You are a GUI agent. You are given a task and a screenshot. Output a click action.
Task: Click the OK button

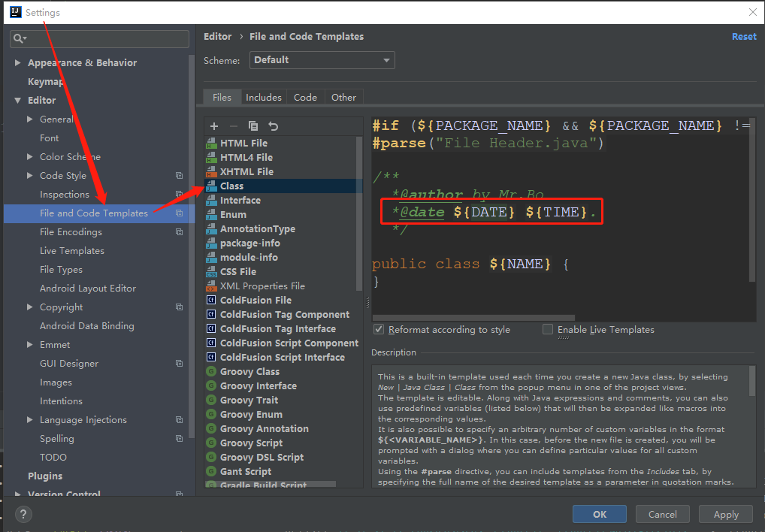click(600, 515)
